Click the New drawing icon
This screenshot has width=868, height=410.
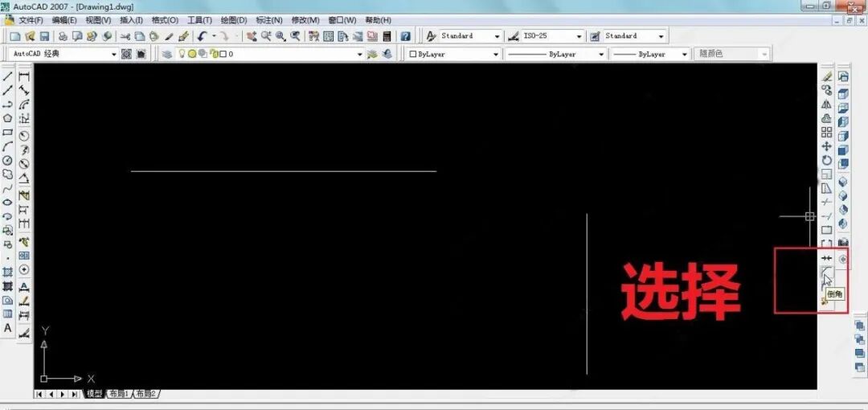click(15, 36)
